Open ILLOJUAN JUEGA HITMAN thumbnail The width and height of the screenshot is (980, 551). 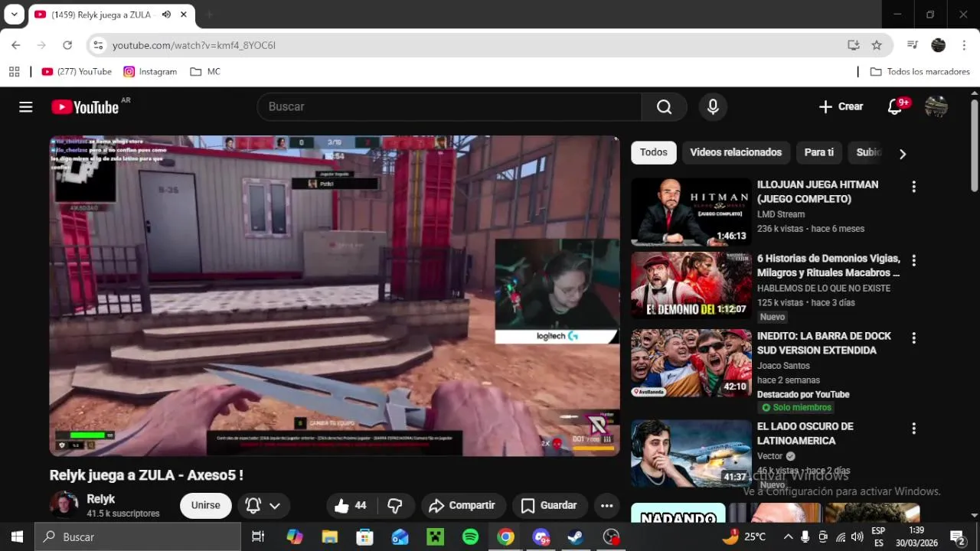691,212
